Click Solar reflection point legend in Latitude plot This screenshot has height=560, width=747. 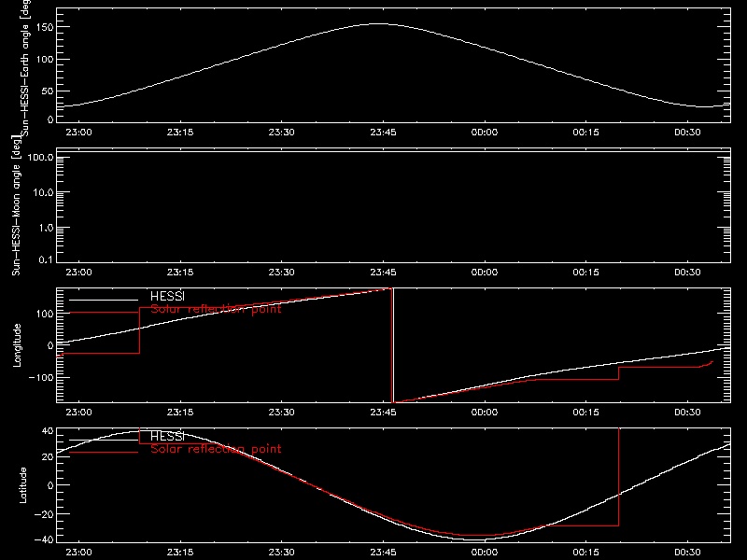pyautogui.click(x=216, y=449)
